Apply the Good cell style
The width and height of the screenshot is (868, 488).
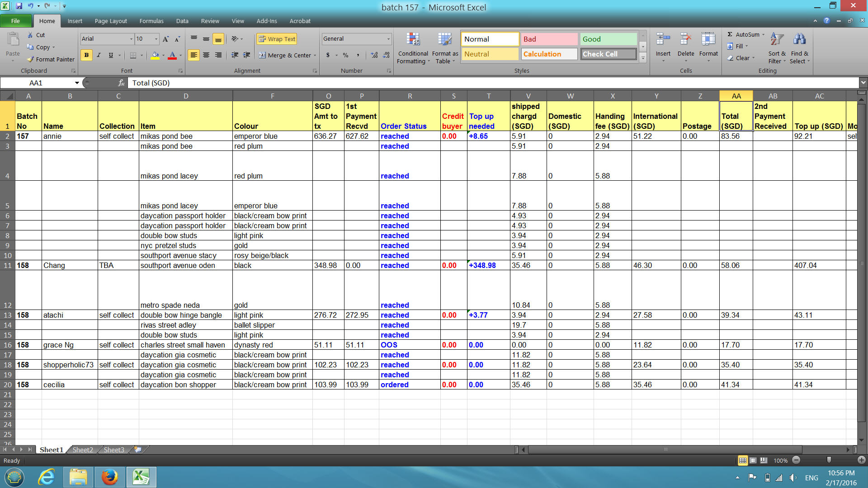point(609,39)
